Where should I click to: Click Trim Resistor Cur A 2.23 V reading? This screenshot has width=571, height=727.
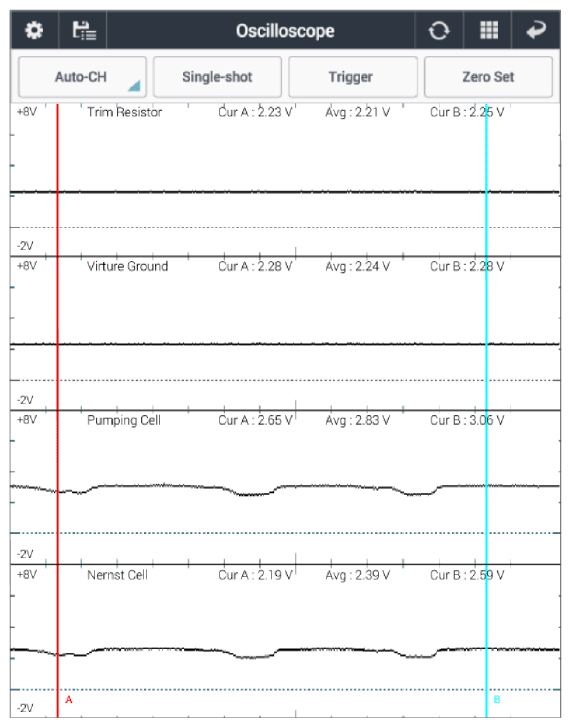pyautogui.click(x=255, y=112)
